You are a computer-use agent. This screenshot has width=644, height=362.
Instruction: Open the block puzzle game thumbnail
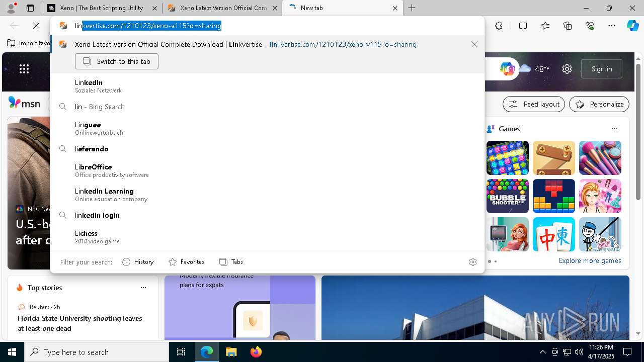pyautogui.click(x=554, y=196)
